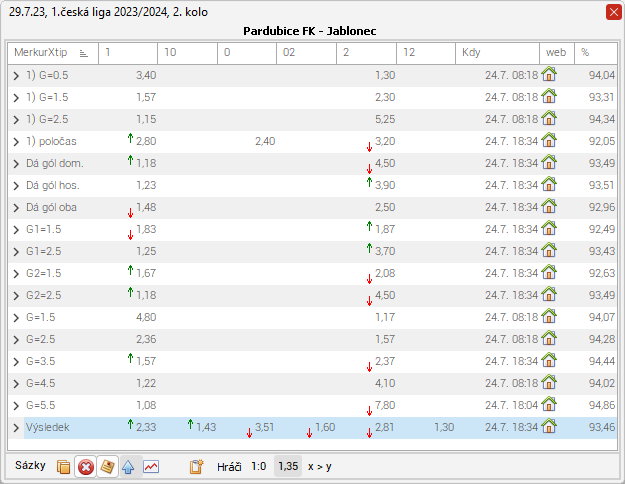This screenshot has width=625, height=484.
Task: Select time 24.7. 18:04 in G=5.5 row
Action: coord(511,405)
